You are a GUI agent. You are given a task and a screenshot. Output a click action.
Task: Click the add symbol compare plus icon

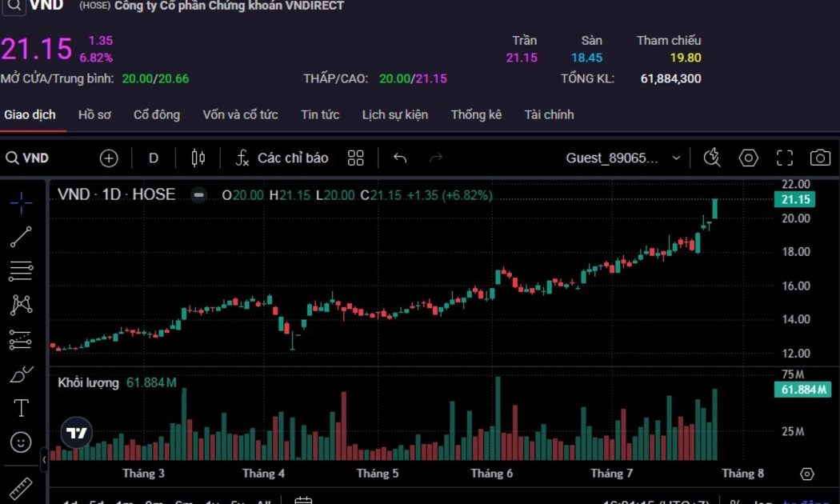pyautogui.click(x=109, y=158)
